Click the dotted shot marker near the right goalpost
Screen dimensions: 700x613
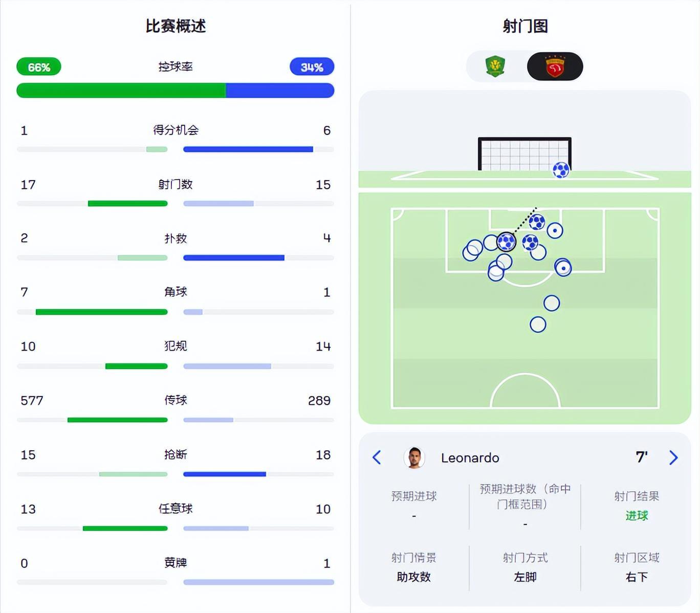(555, 230)
